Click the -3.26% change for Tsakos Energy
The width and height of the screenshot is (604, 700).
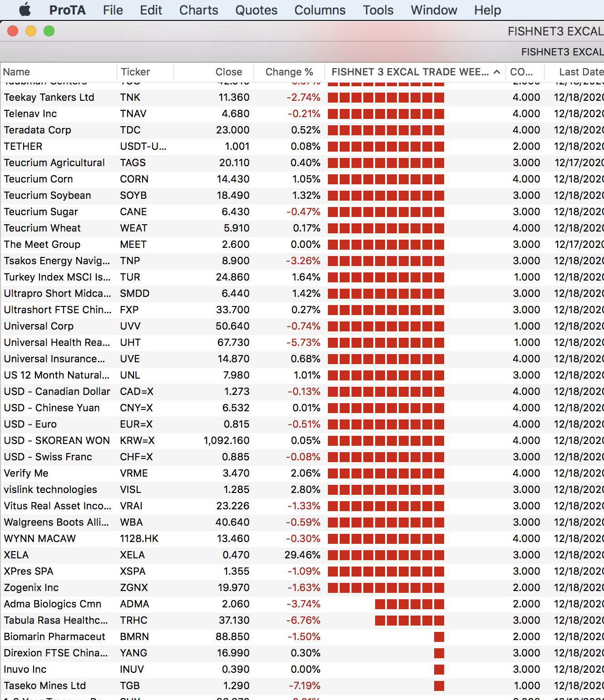[x=303, y=261]
